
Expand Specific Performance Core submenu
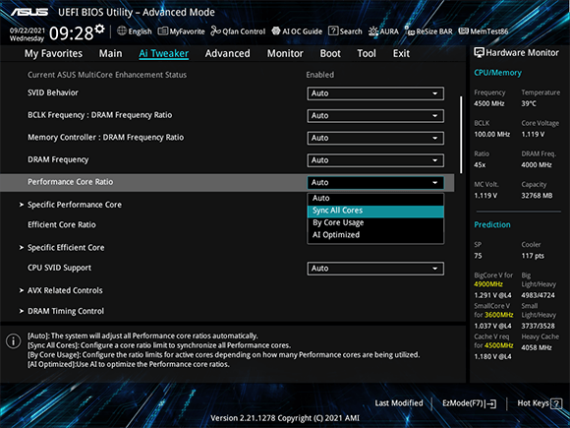coord(75,205)
